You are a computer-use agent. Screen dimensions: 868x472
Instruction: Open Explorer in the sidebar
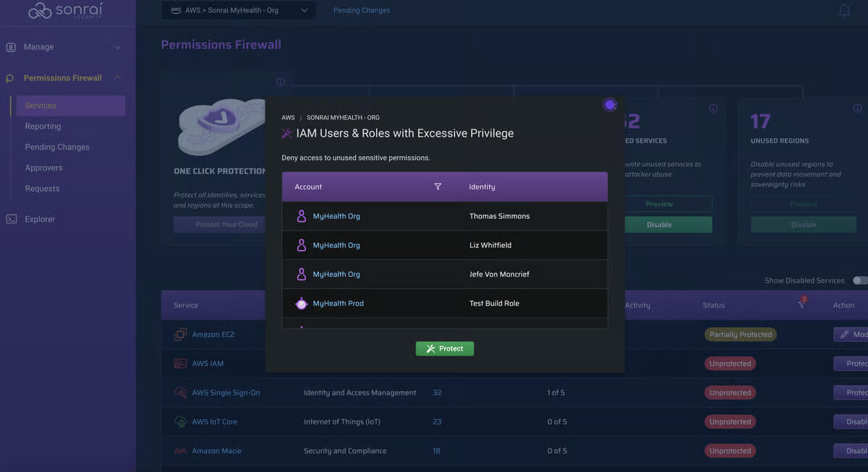click(x=40, y=219)
